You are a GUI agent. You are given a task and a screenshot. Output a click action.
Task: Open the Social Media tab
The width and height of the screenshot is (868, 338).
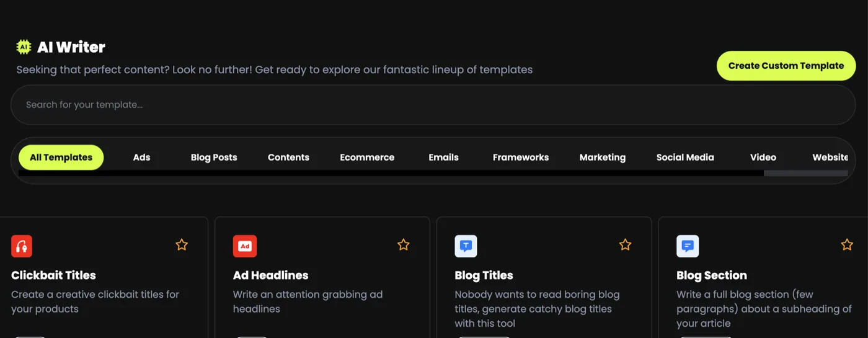(x=685, y=157)
